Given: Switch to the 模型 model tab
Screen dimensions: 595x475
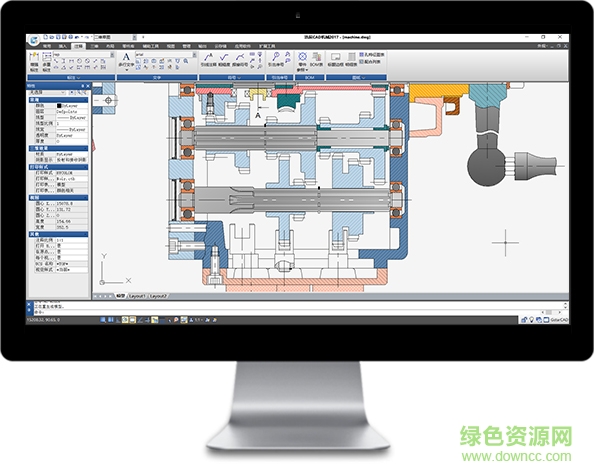Looking at the screenshot, I should tap(121, 296).
